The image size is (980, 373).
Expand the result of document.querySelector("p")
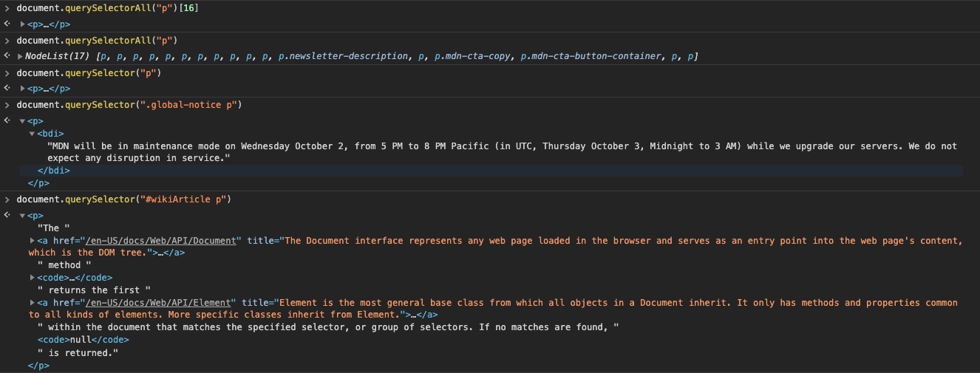click(x=22, y=89)
